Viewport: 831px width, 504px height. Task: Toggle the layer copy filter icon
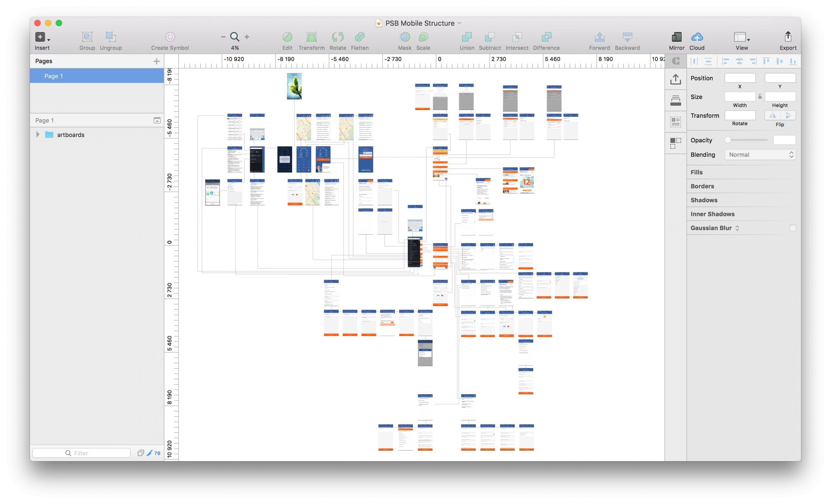pos(141,453)
